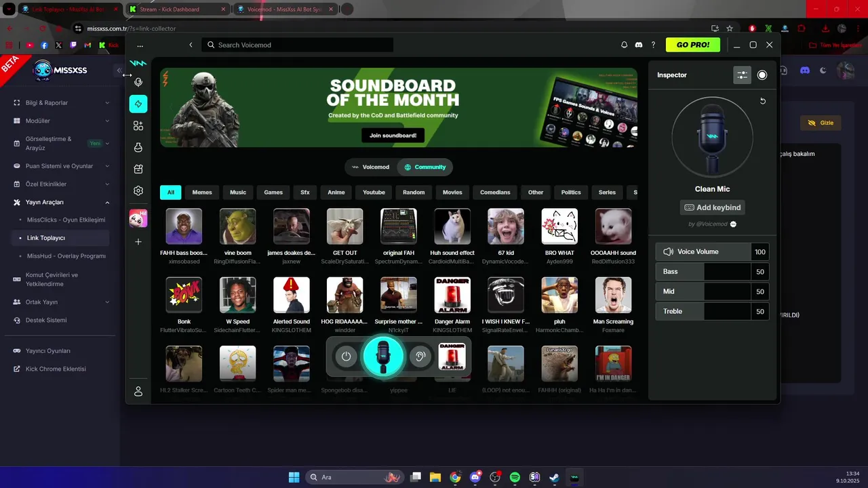Play the Danger Alarm sound
The width and height of the screenshot is (868, 488).
point(452,295)
